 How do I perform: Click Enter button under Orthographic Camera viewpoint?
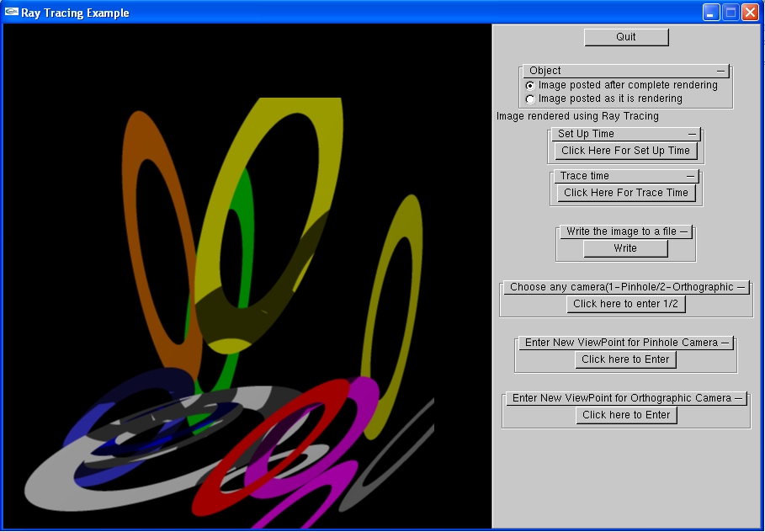coord(626,415)
